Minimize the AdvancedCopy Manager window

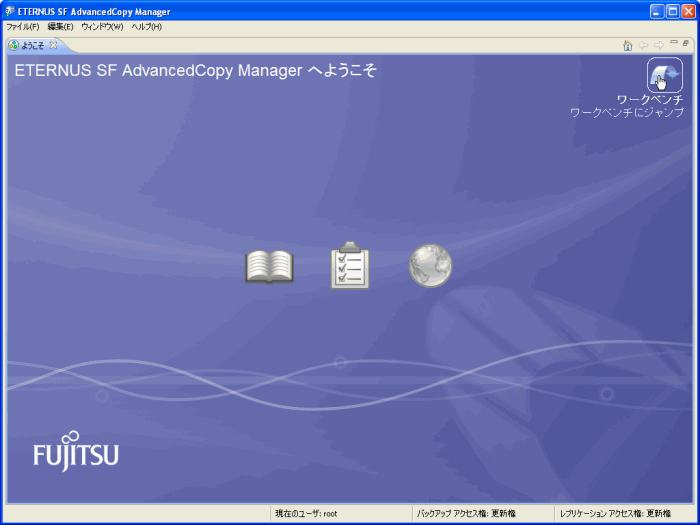657,11
